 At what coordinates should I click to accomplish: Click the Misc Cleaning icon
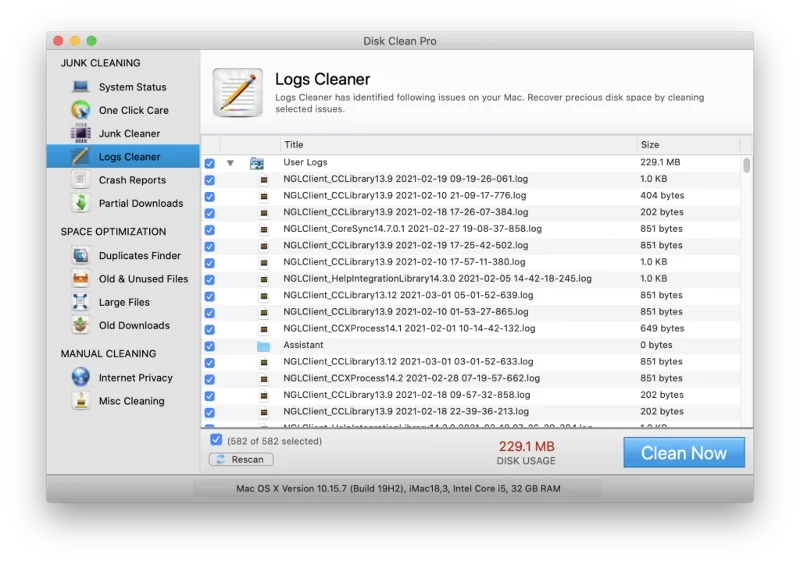click(80, 401)
